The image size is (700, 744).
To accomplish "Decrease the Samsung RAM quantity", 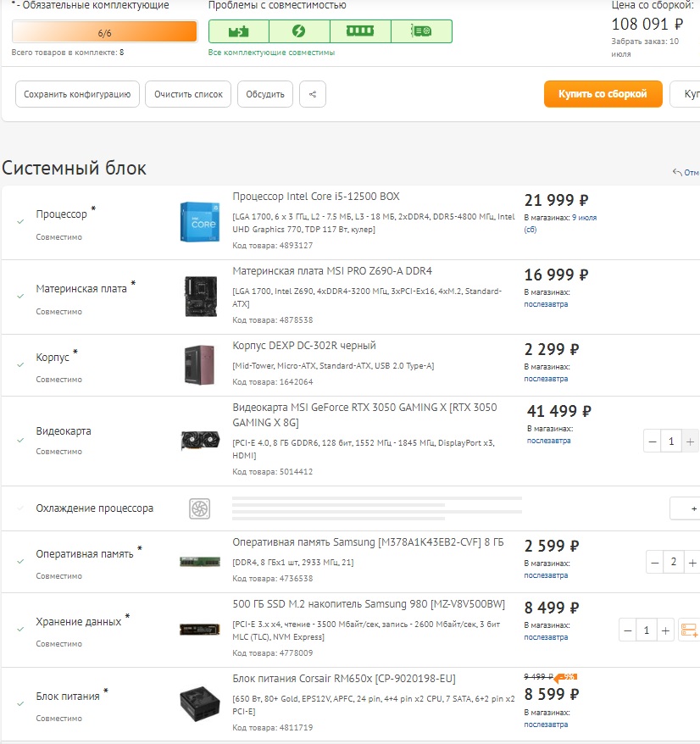I will 655,563.
